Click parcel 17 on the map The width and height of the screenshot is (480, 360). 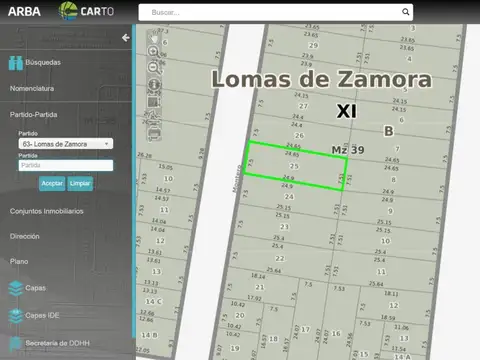tap(305, 329)
